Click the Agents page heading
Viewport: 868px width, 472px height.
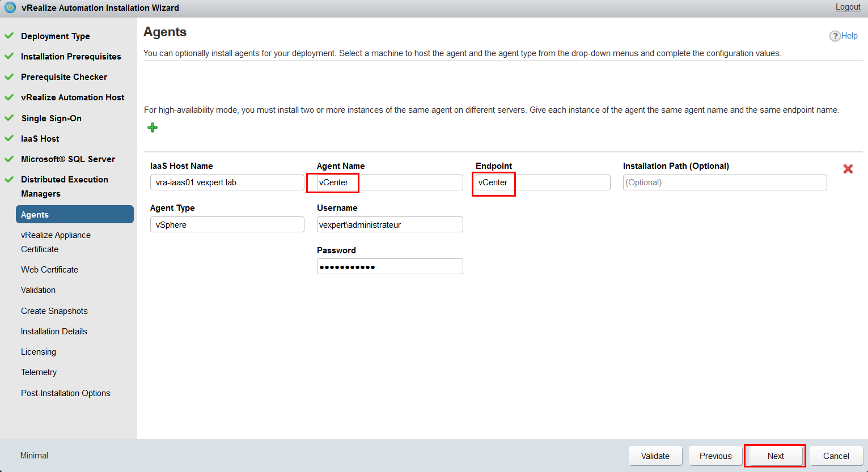click(165, 32)
